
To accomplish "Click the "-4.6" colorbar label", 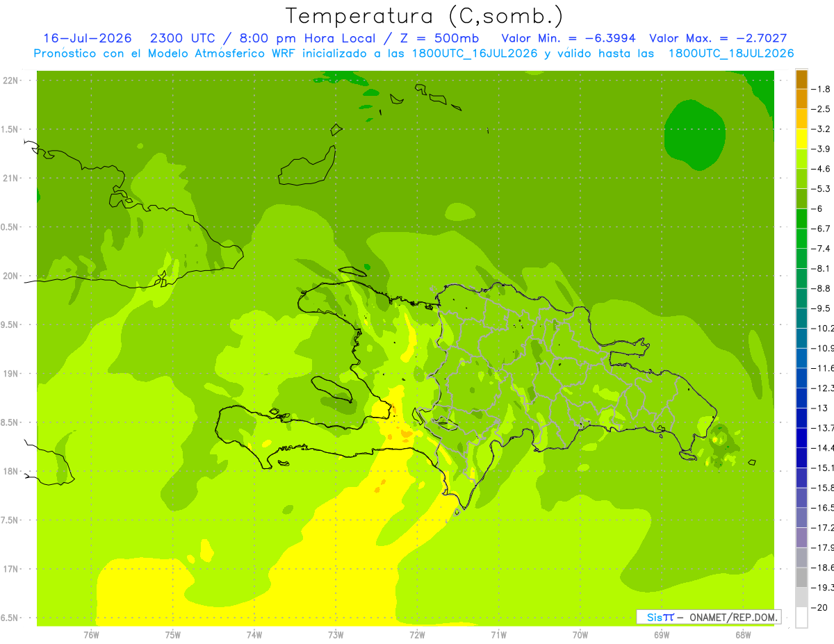I will point(822,169).
